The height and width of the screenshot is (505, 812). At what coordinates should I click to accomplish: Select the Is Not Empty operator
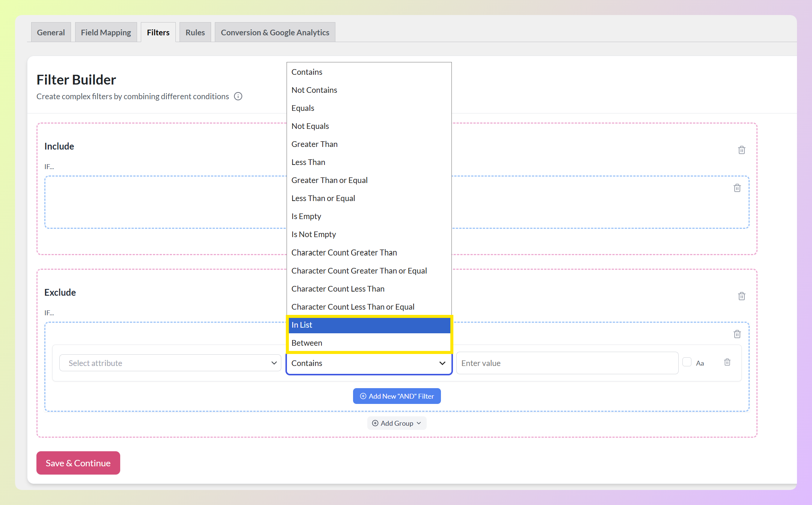point(369,234)
